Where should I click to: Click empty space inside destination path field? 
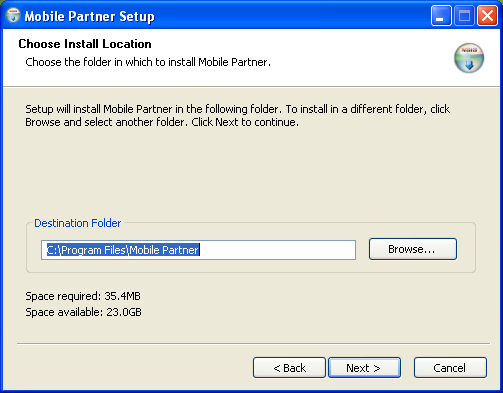pyautogui.click(x=277, y=250)
